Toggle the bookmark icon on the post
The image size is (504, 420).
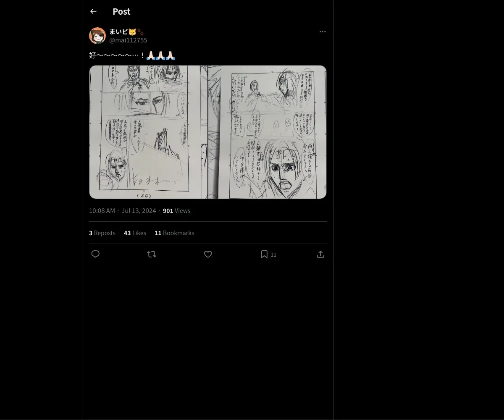(264, 254)
